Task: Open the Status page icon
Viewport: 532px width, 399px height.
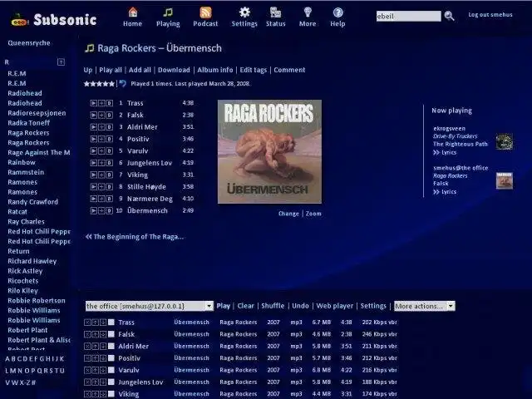Action: click(275, 12)
